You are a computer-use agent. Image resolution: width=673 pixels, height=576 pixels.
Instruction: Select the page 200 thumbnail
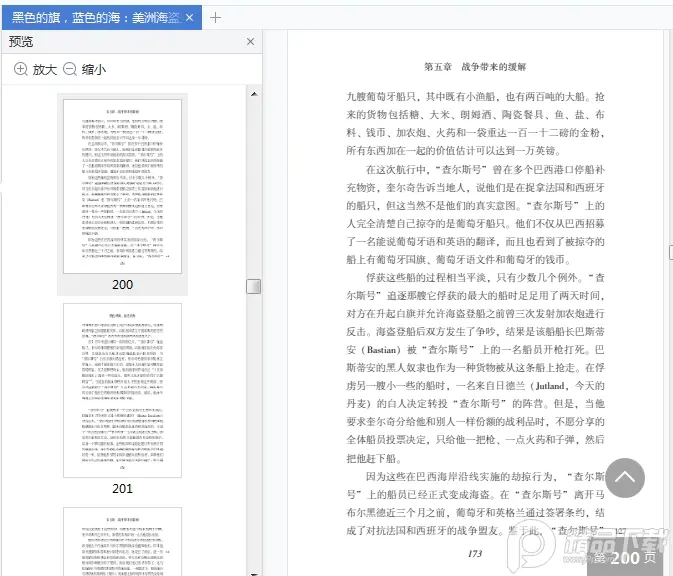coord(122,186)
